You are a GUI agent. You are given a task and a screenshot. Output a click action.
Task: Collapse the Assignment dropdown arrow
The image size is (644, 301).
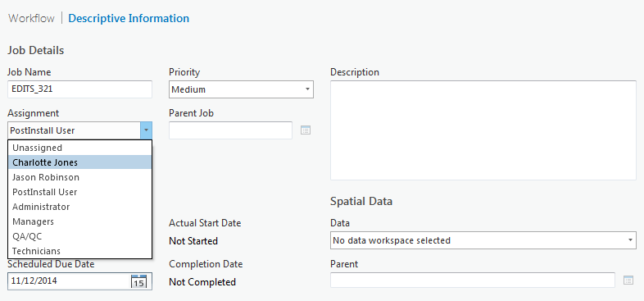pos(146,130)
